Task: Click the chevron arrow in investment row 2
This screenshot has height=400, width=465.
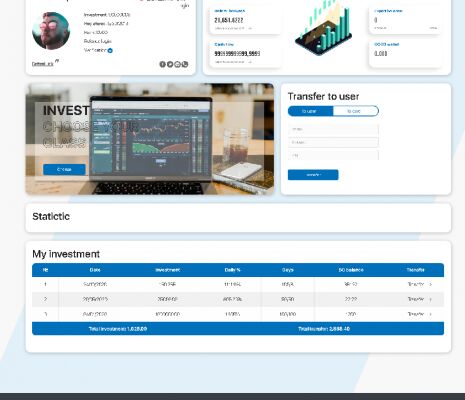Action: click(x=431, y=299)
